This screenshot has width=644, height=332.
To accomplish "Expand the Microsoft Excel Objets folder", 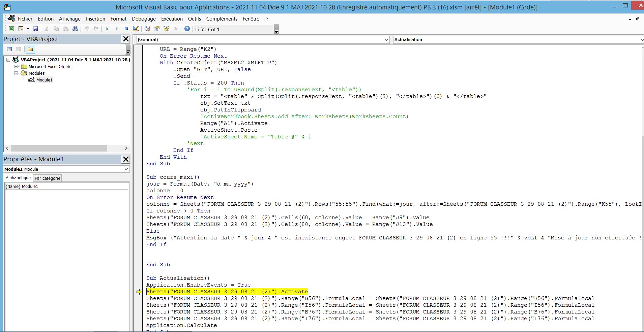I will tap(16, 66).
